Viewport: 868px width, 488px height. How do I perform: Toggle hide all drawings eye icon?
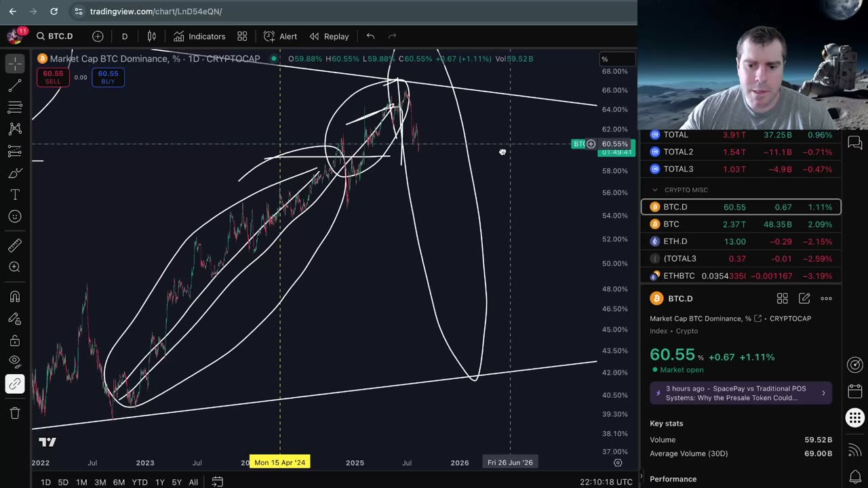[15, 362]
